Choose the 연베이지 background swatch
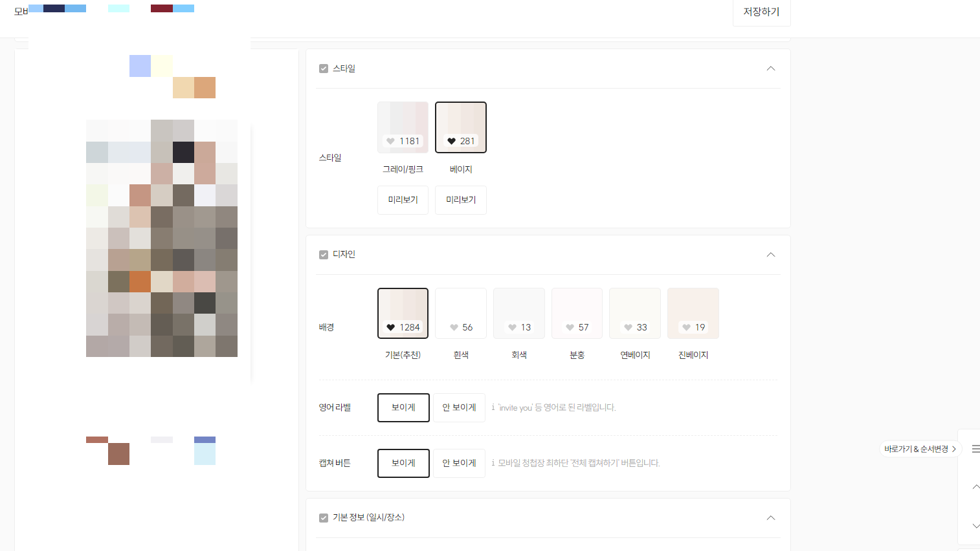 (635, 313)
